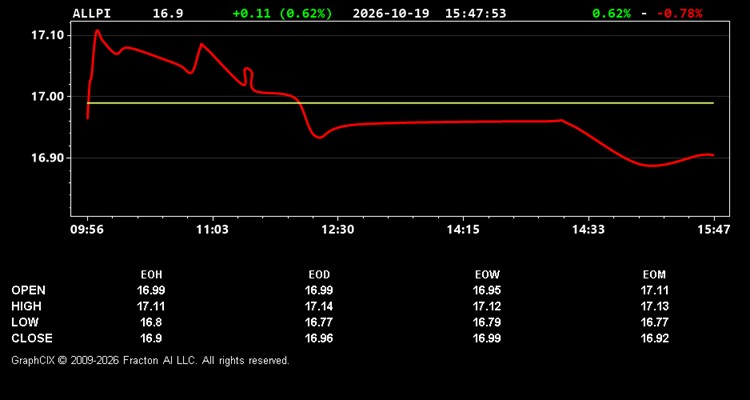Screen dimensions: 750x400
Task: Select EOD close value 16.96
Action: (319, 338)
